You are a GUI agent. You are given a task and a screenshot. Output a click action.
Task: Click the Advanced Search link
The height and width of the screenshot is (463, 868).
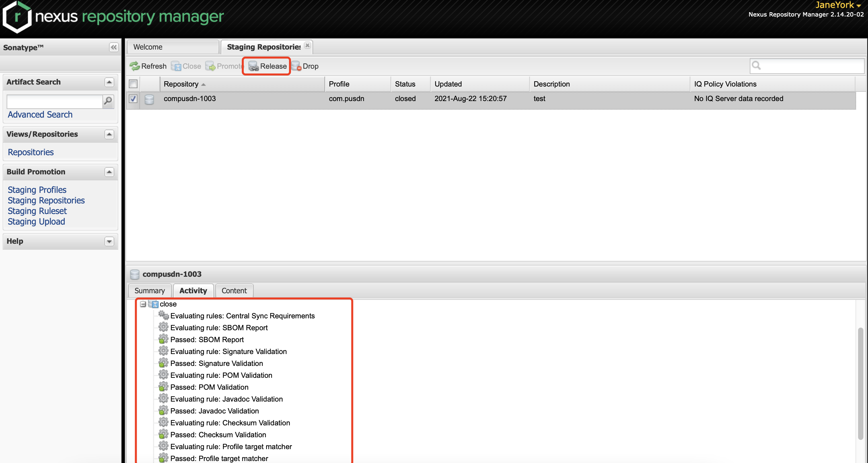point(40,115)
